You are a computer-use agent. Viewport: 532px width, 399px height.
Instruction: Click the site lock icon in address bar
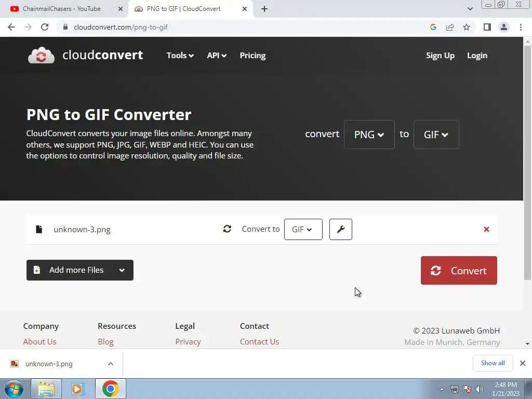(65, 27)
